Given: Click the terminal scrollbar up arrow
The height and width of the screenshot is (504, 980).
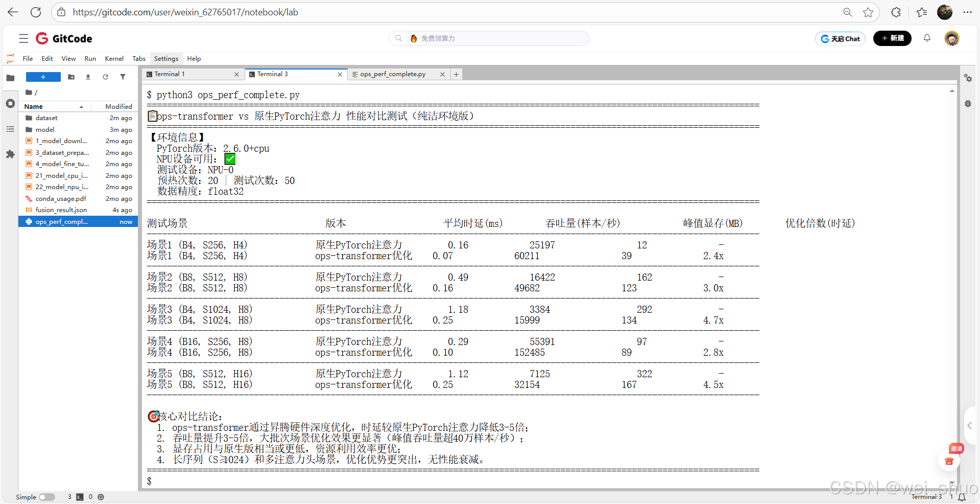Looking at the screenshot, I should pos(952,91).
